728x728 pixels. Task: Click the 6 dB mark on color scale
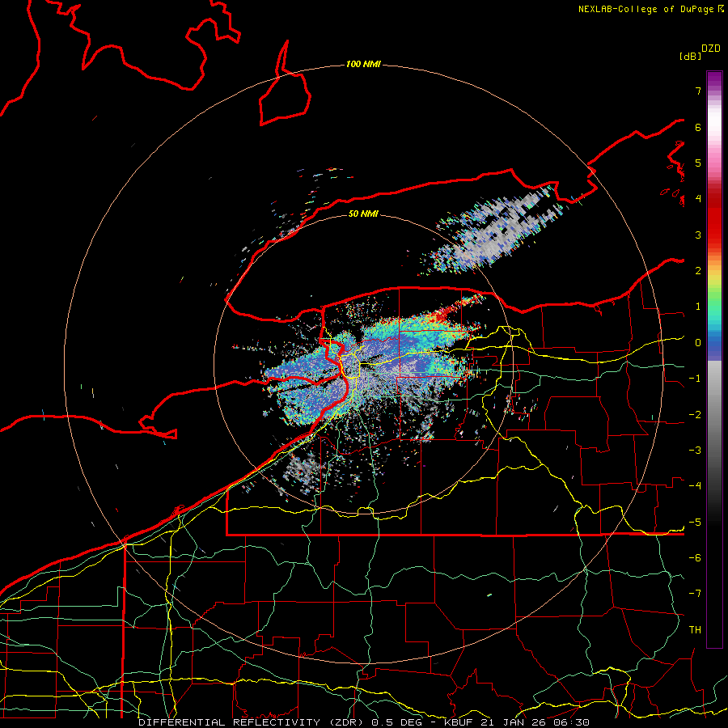[x=698, y=127]
